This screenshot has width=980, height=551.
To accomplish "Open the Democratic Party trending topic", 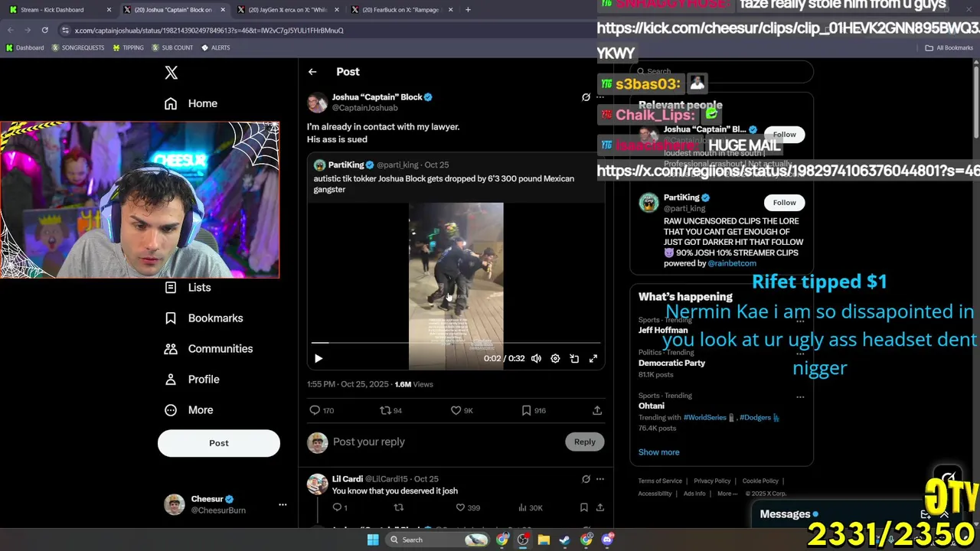I will pyautogui.click(x=671, y=363).
